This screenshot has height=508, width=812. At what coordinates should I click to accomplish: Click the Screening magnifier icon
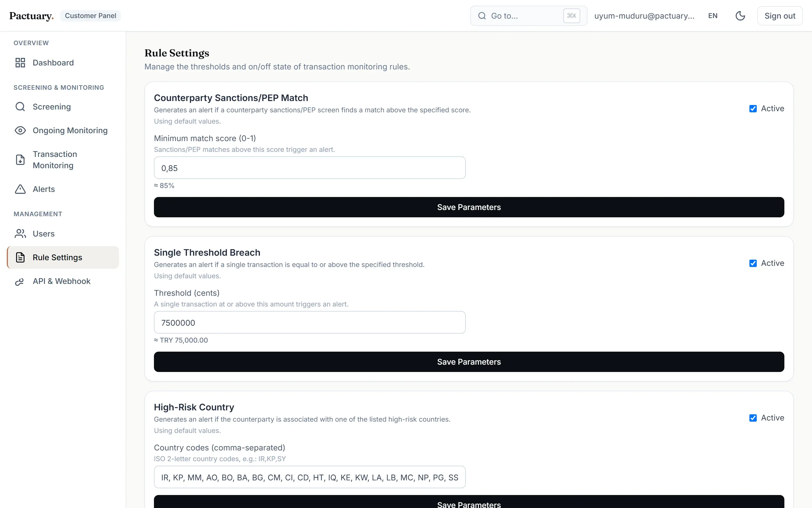pyautogui.click(x=20, y=106)
